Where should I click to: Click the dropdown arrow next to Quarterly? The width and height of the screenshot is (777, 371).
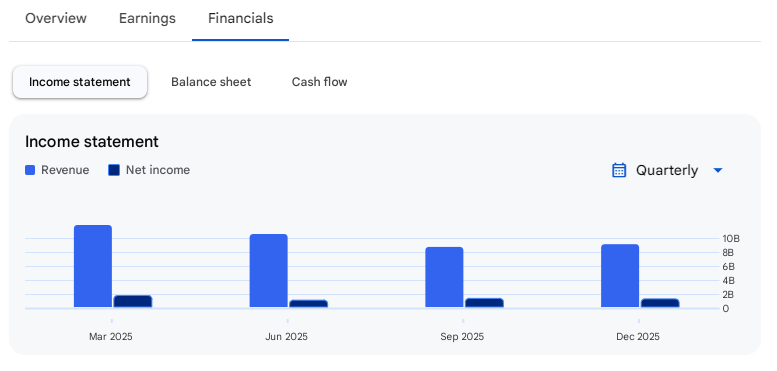coord(718,170)
